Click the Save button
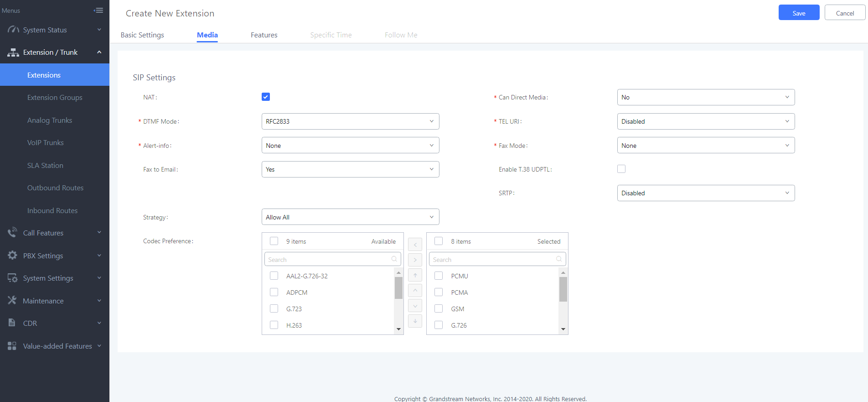This screenshot has height=402, width=868. coord(799,13)
